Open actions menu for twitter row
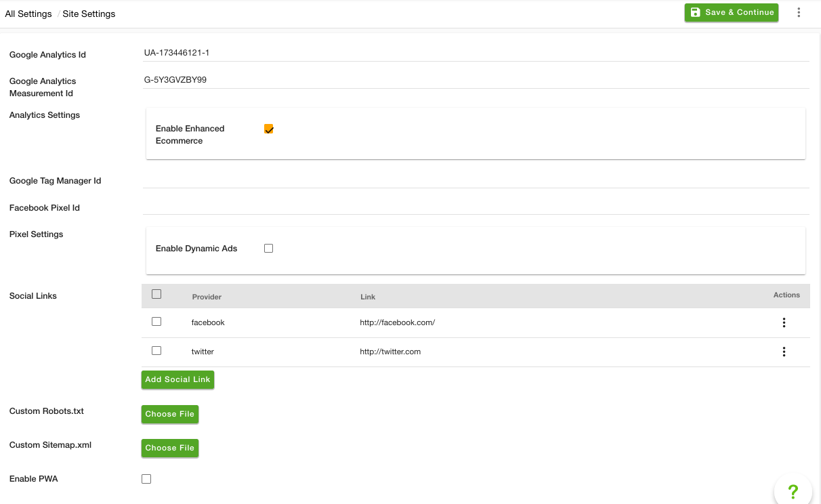This screenshot has height=504, width=821. pos(784,352)
